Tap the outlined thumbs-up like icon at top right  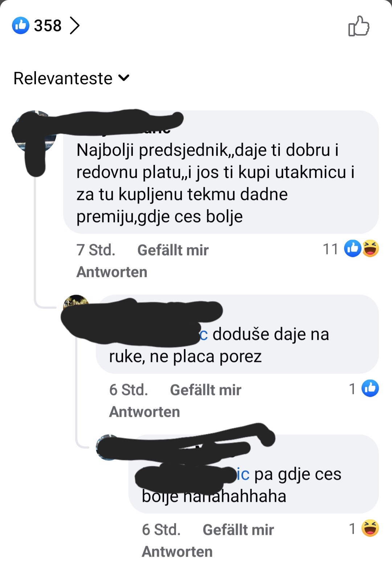pyautogui.click(x=359, y=26)
